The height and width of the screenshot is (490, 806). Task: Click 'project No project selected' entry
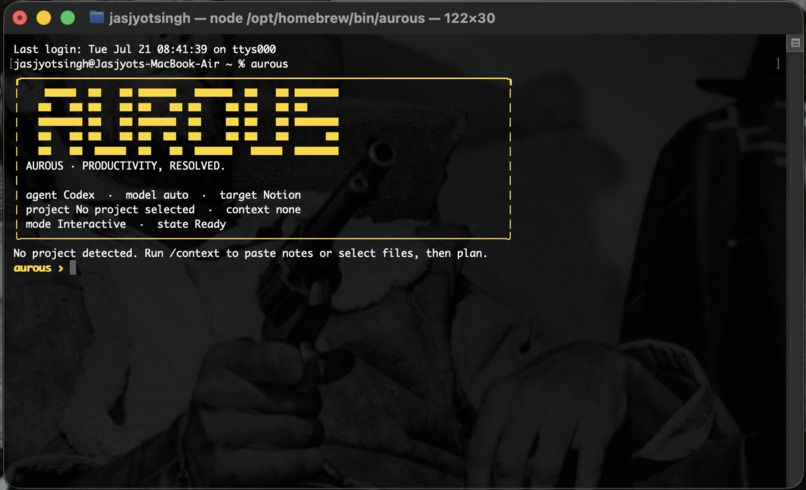(110, 210)
